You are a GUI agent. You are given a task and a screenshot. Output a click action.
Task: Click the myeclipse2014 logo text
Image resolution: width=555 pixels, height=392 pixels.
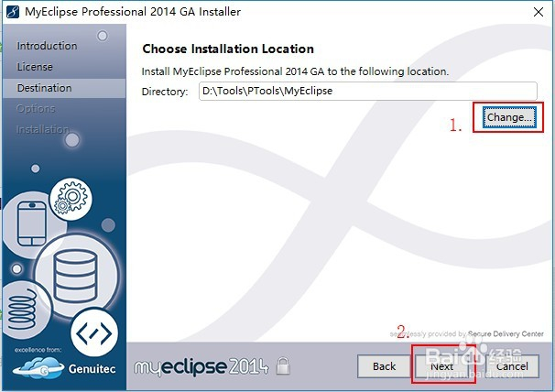(x=201, y=367)
